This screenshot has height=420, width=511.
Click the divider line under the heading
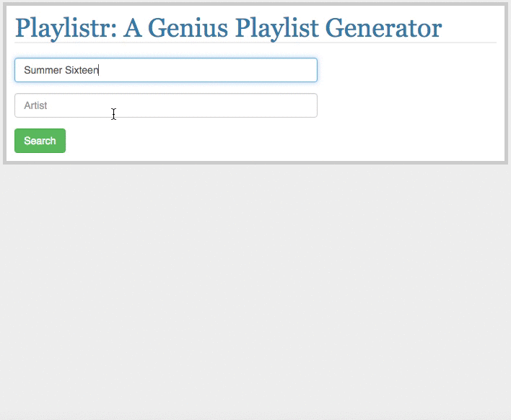[255, 43]
